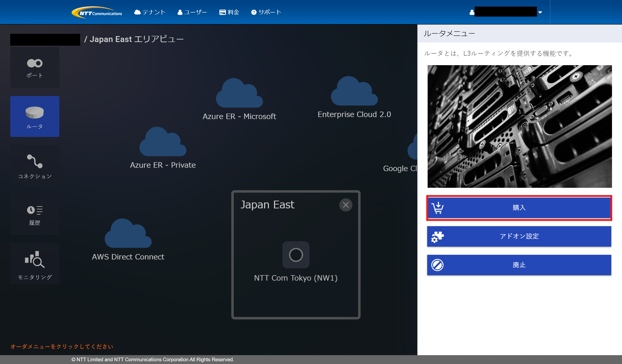Open the サポート help menu
This screenshot has width=622, height=364.
(x=266, y=12)
